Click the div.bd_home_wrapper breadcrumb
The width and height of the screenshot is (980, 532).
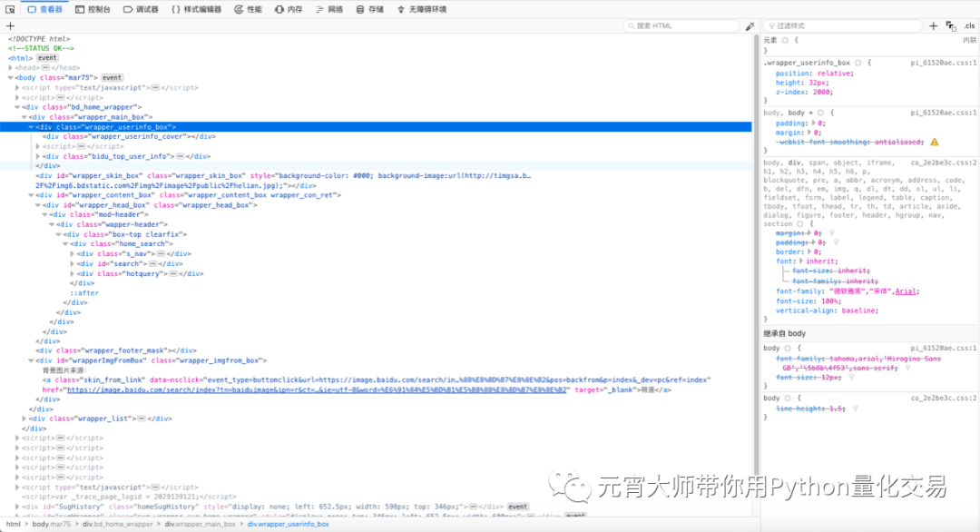click(x=117, y=524)
